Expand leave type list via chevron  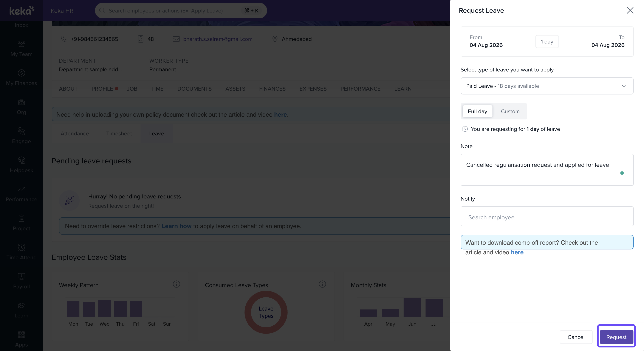(624, 86)
